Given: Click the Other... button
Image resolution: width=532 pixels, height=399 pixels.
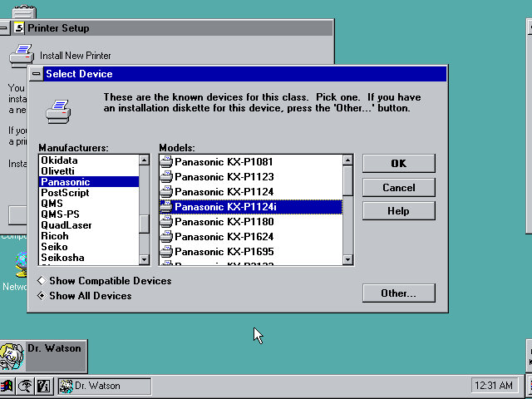Looking at the screenshot, I should (x=398, y=293).
